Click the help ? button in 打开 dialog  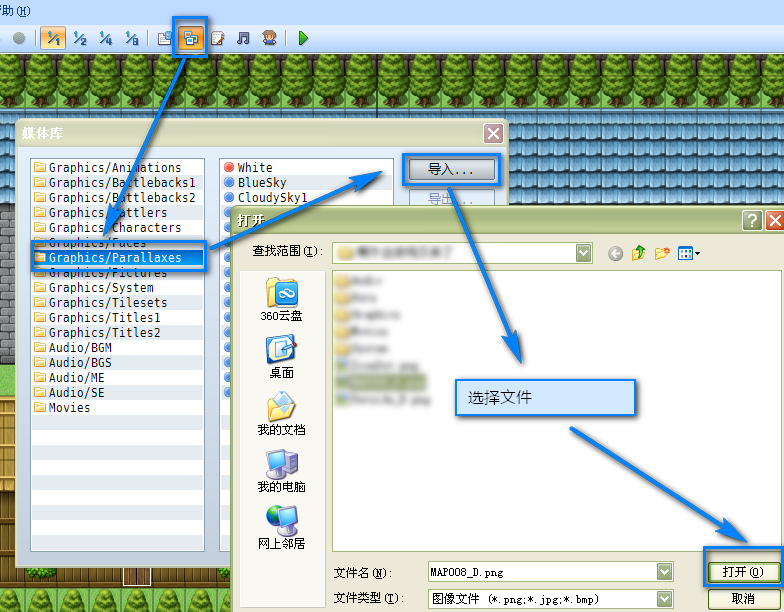[752, 220]
